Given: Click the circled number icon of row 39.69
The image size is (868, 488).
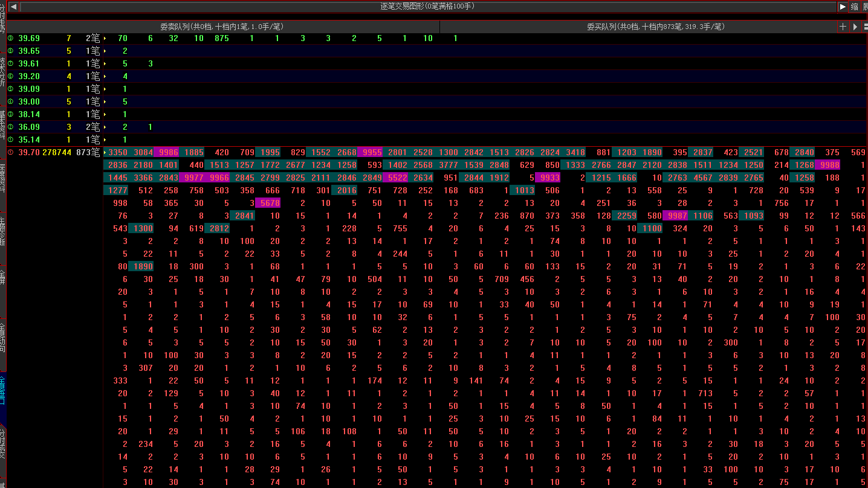Looking at the screenshot, I should coord(10,38).
